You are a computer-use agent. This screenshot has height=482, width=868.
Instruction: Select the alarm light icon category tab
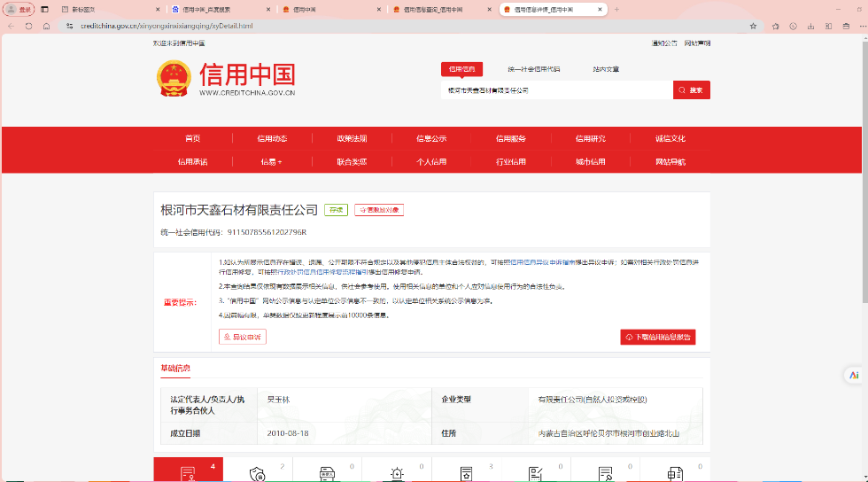[397, 470]
